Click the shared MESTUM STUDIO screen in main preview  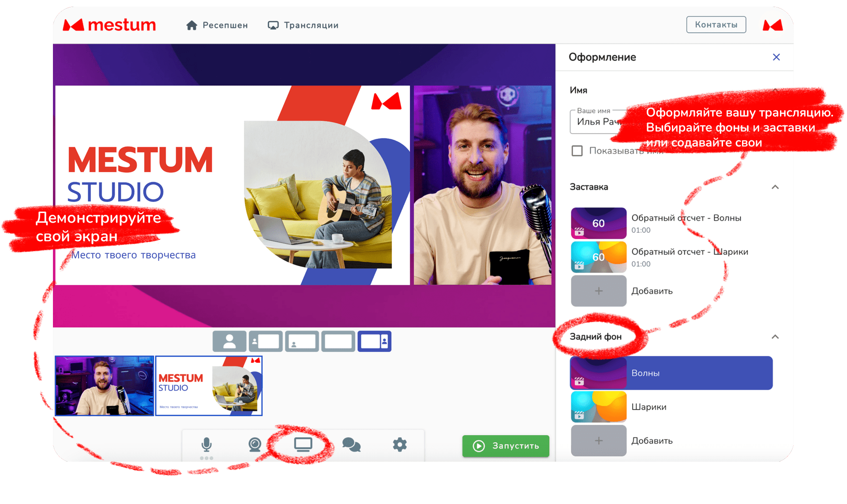[232, 185]
